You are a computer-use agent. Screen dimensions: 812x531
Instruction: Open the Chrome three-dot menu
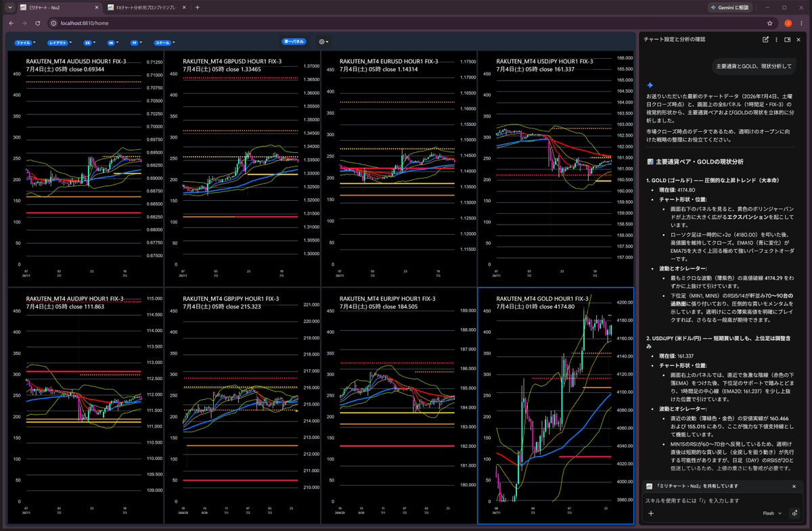point(802,23)
